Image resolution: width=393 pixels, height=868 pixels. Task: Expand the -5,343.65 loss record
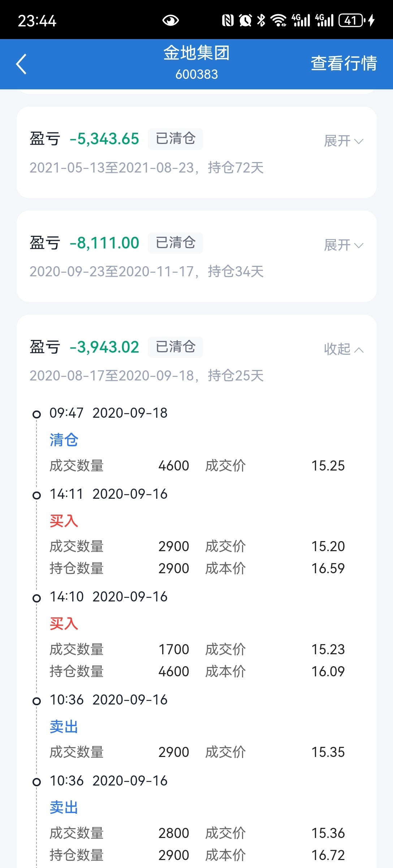coord(344,141)
